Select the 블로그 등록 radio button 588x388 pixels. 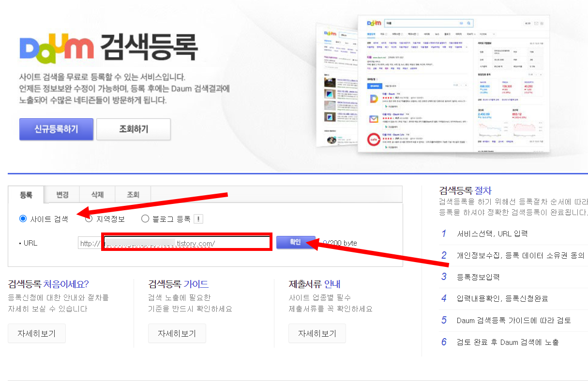click(x=145, y=219)
